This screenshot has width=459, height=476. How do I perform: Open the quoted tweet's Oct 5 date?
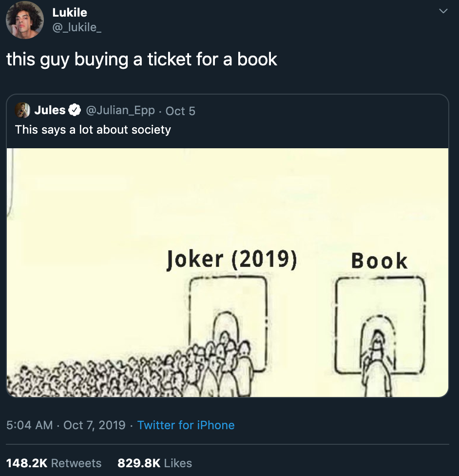180,111
